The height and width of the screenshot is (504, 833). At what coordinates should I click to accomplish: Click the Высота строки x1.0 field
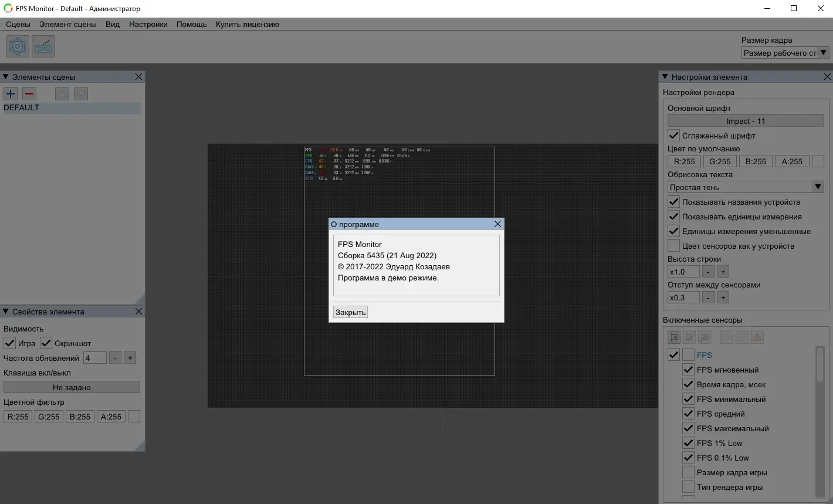click(x=683, y=272)
